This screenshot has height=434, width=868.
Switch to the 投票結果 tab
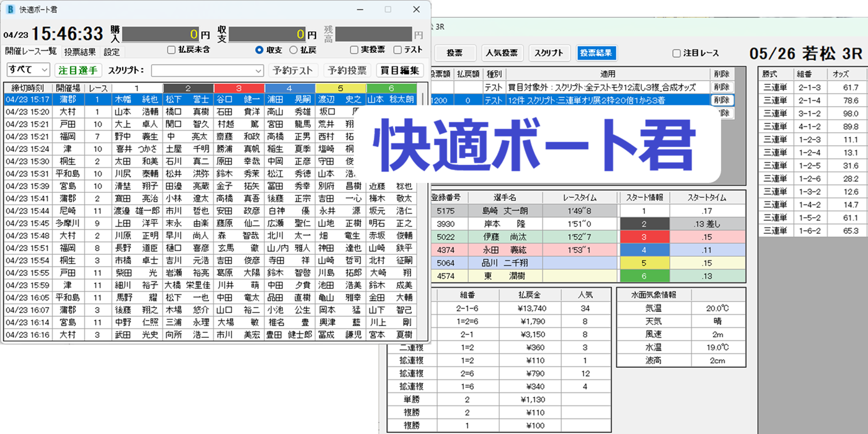pyautogui.click(x=81, y=52)
